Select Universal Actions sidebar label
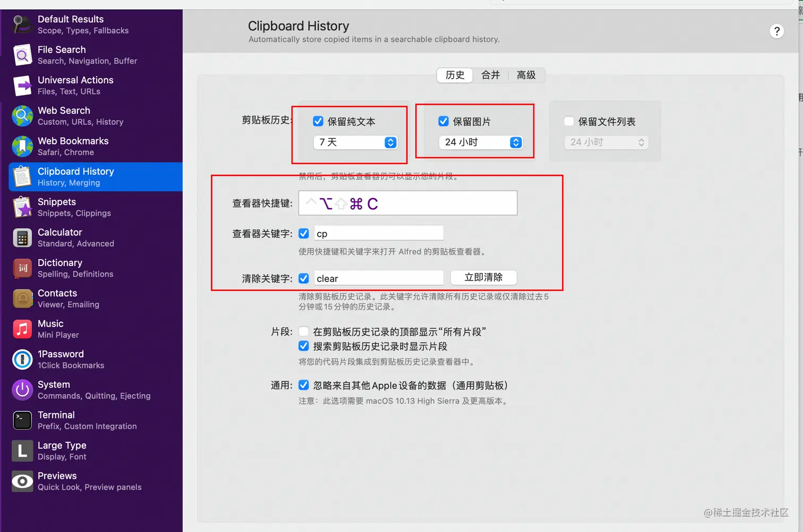803x532 pixels. (x=75, y=80)
